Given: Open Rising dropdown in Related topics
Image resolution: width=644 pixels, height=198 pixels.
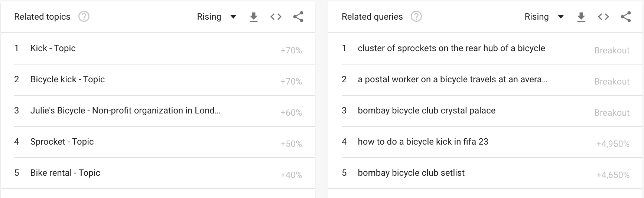Looking at the screenshot, I should click(217, 17).
